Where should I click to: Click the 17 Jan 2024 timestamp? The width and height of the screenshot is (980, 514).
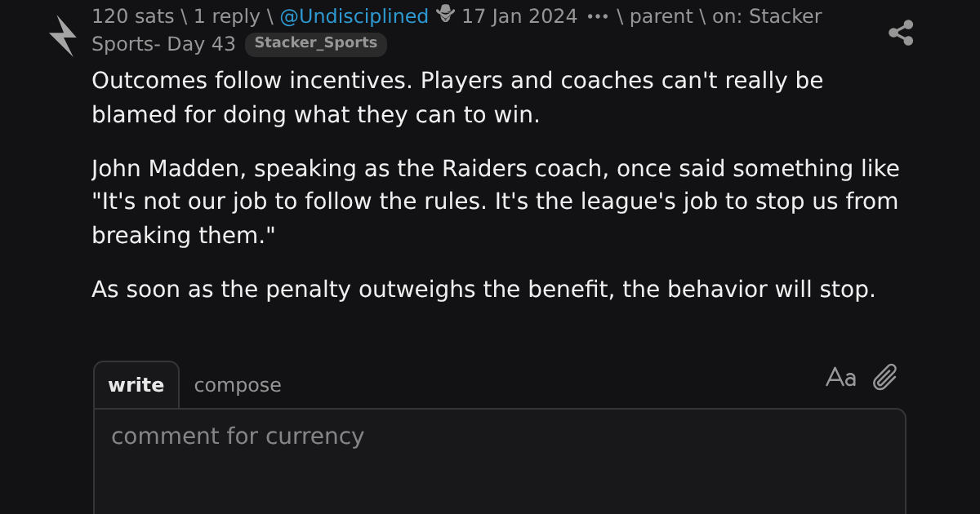pyautogui.click(x=519, y=16)
